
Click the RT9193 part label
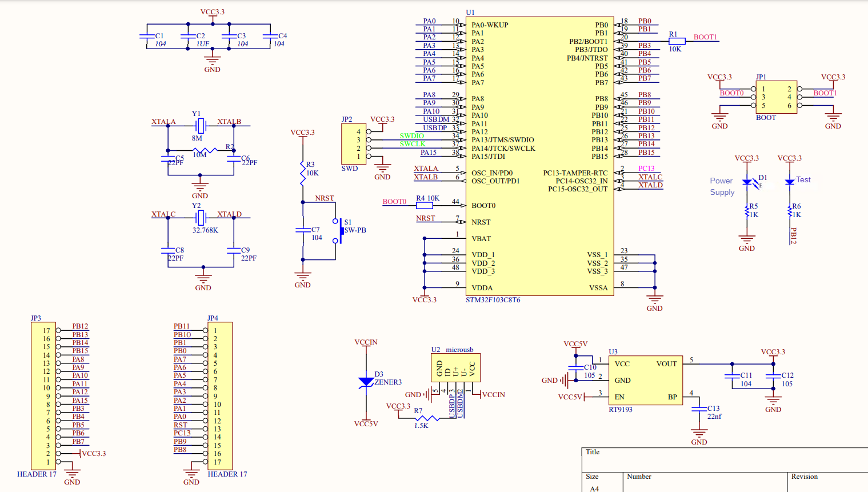pyautogui.click(x=621, y=410)
